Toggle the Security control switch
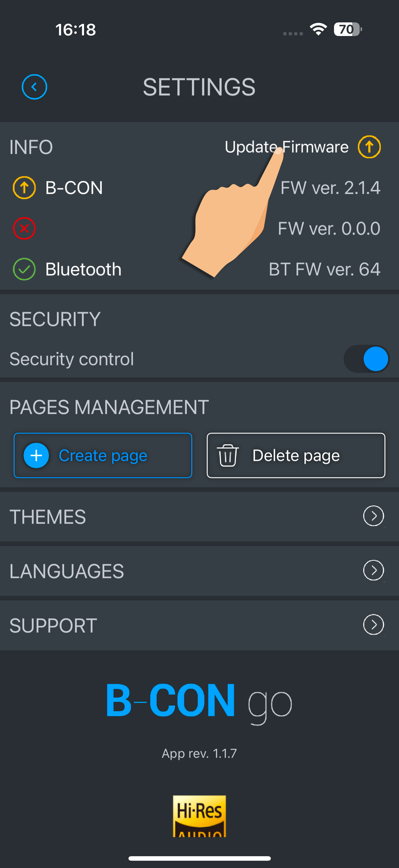Image resolution: width=399 pixels, height=868 pixels. click(366, 359)
